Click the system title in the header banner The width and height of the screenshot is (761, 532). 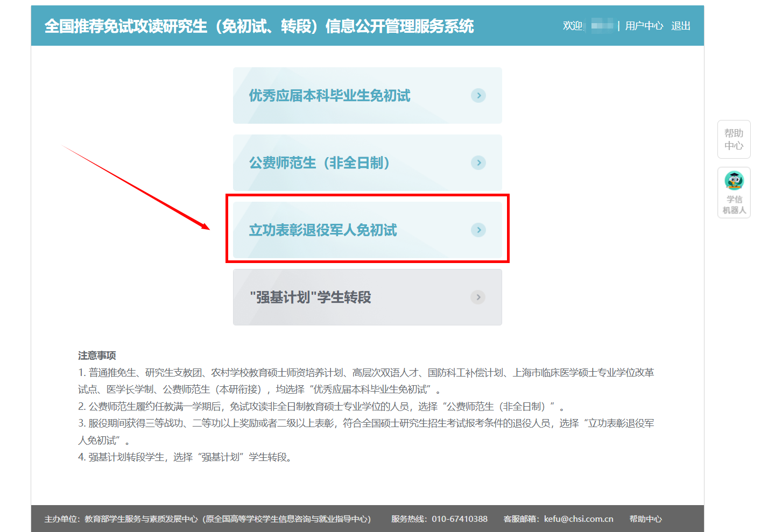[x=259, y=26]
